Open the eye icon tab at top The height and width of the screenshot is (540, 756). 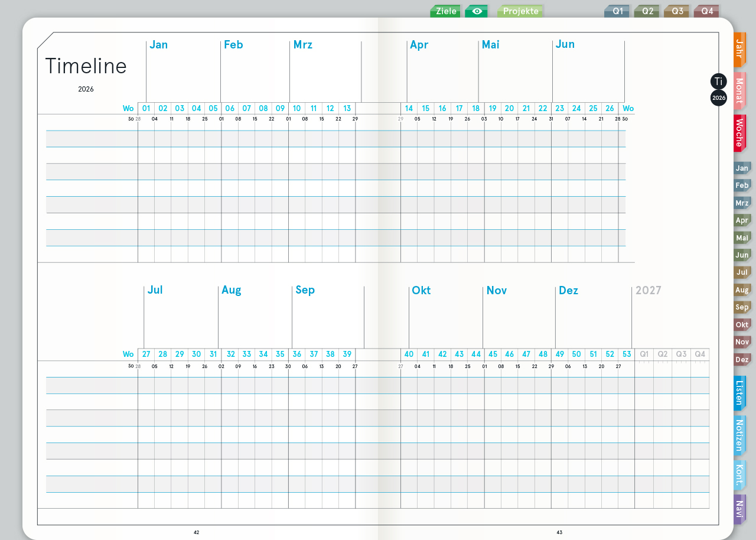[x=477, y=11]
